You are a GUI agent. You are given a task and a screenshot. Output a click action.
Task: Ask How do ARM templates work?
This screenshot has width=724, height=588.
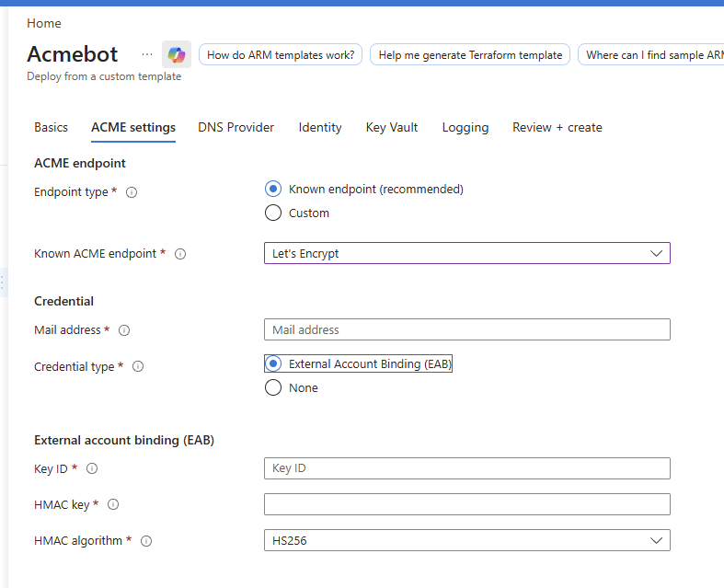[281, 55]
